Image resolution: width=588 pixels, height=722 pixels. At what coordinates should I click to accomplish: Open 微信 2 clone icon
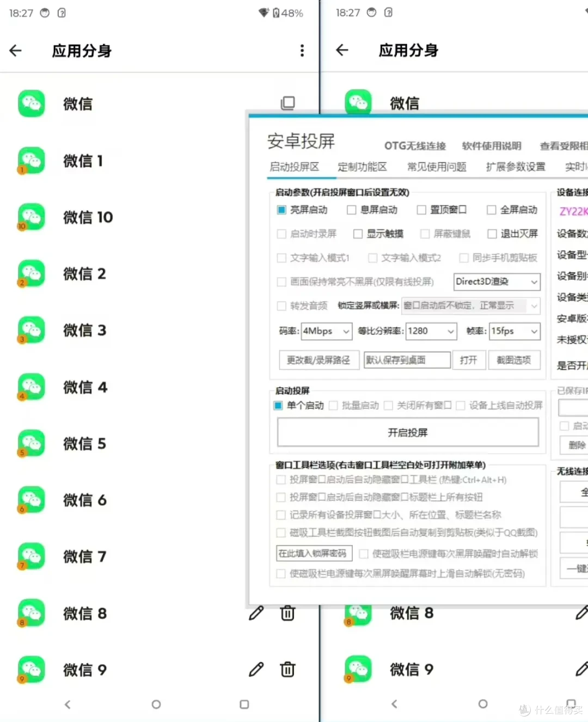[32, 273]
